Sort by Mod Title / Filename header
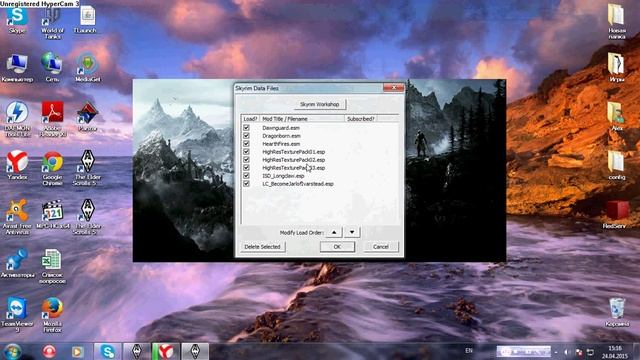This screenshot has height=360, width=640. pyautogui.click(x=302, y=119)
